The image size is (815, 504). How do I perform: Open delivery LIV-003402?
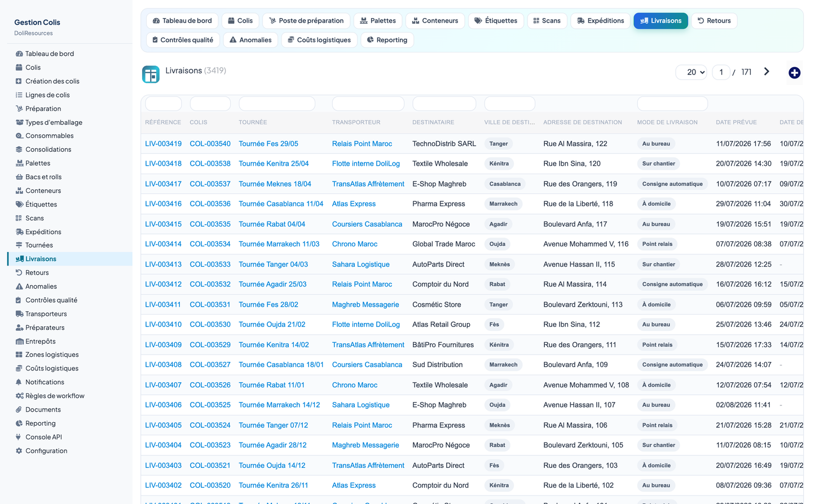pyautogui.click(x=163, y=485)
